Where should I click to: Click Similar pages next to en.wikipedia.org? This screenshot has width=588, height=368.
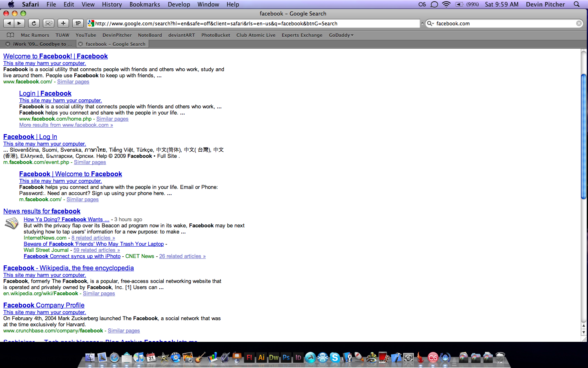point(99,294)
